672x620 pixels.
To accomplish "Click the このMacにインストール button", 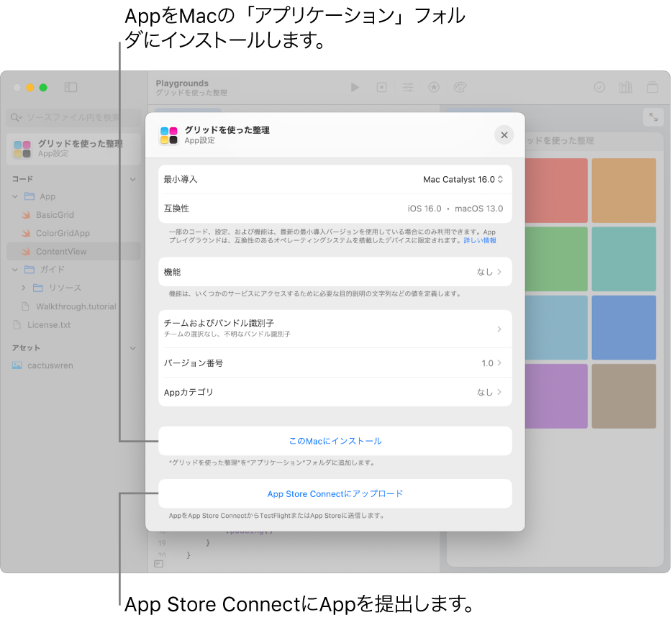I will (335, 441).
